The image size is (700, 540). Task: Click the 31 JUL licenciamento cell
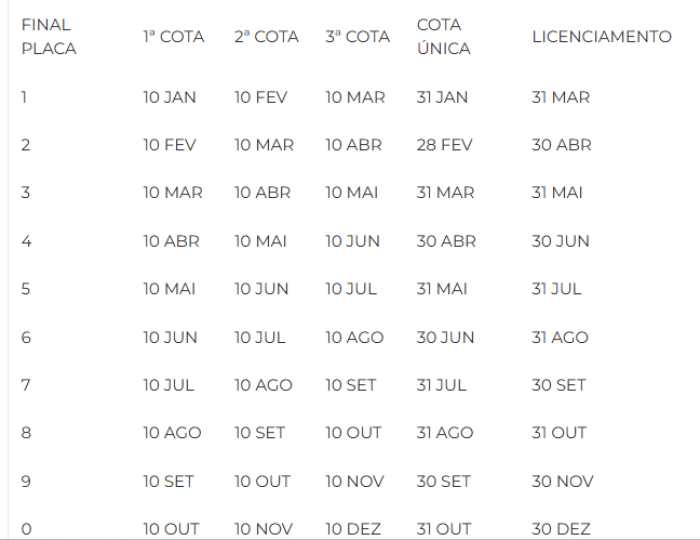coord(556,289)
